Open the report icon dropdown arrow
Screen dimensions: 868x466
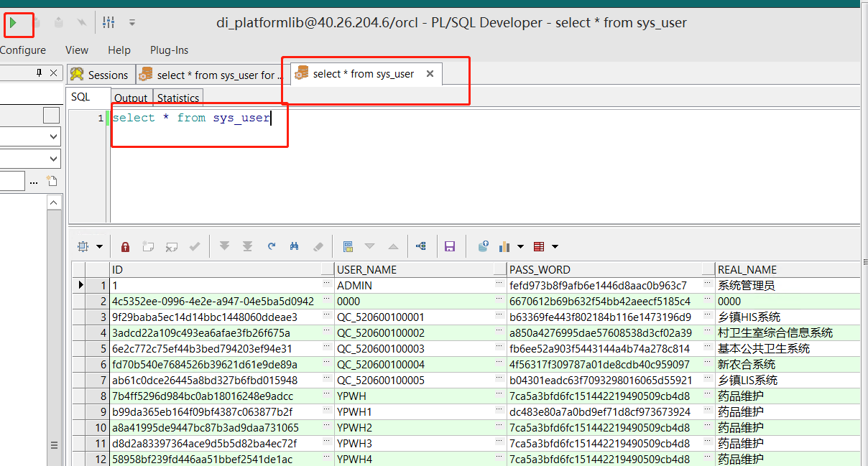coord(555,247)
